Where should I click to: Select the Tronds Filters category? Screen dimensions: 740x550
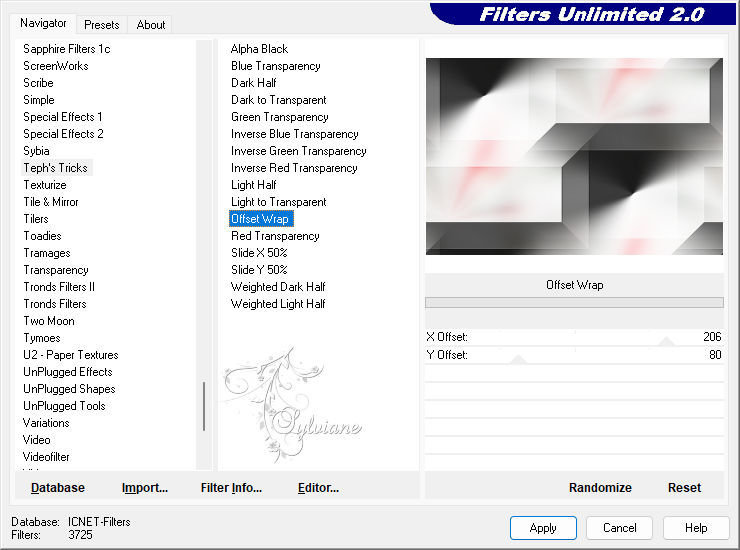[55, 304]
